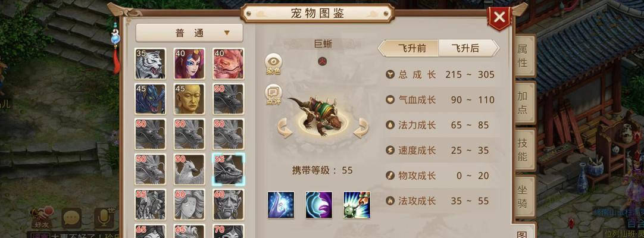Click the green spiked ball skill icon
644x238 pixels.
(x=357, y=205)
